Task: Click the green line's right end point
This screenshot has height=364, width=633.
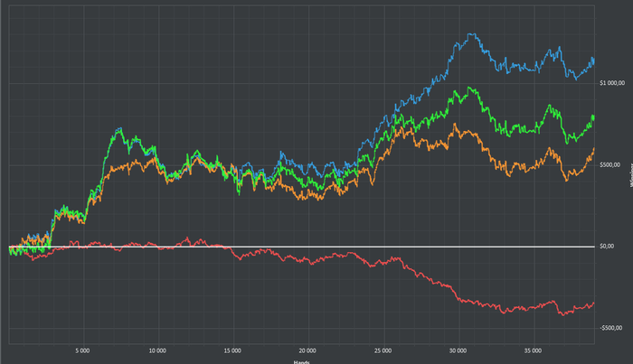Action: point(593,117)
